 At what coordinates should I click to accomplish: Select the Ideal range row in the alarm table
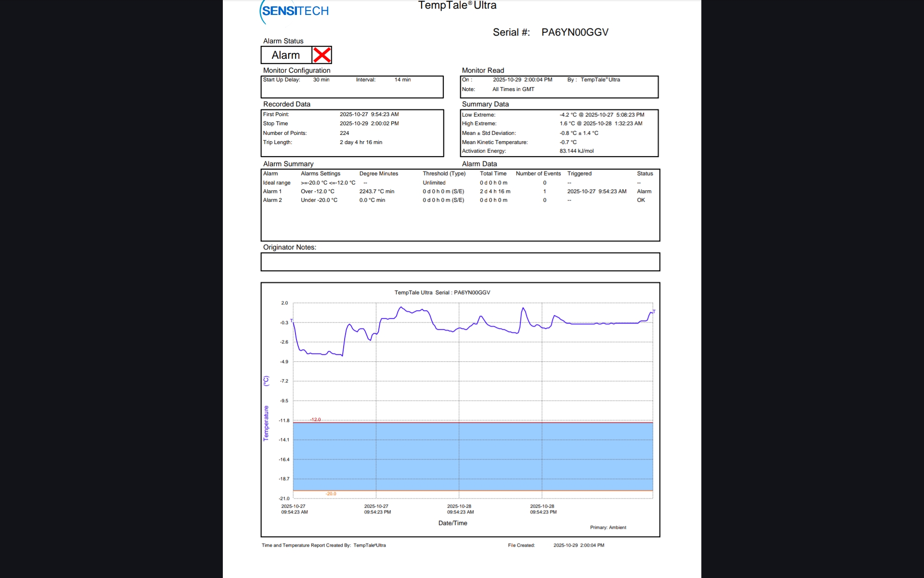[277, 183]
